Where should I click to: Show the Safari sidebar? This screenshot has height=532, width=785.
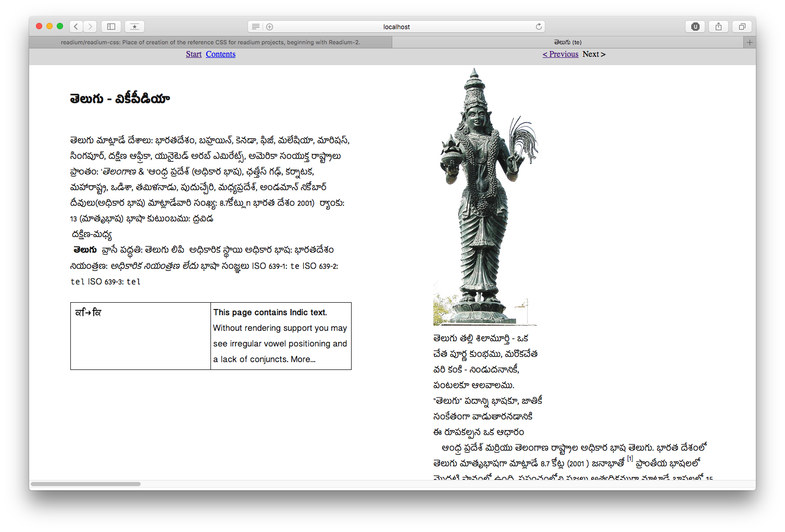click(x=111, y=27)
